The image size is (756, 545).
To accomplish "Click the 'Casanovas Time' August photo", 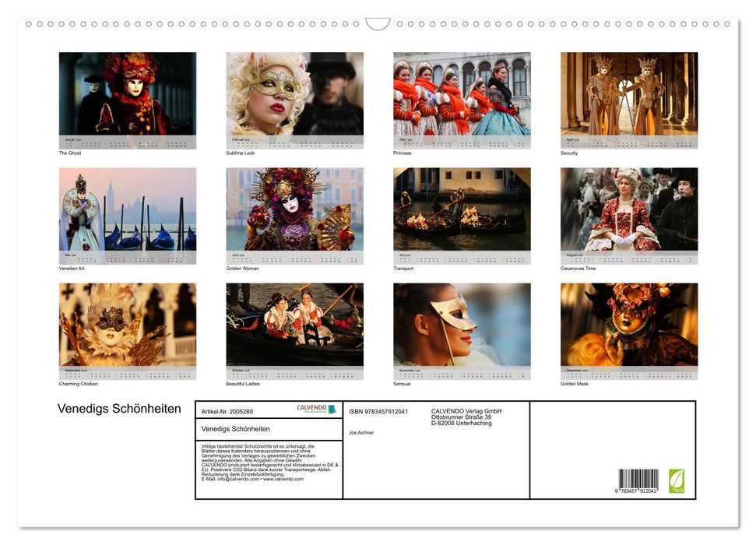I will point(629,209).
